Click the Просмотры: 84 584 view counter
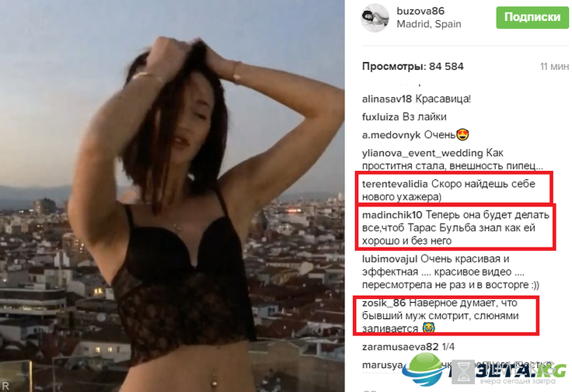Screen dimensions: 572x392 (x=413, y=67)
